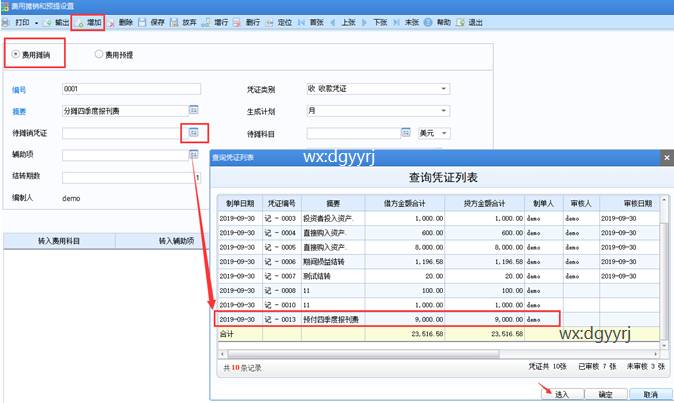Open lookup icon beside 待摊销凭证 field
The image size is (674, 403).
pos(195,132)
